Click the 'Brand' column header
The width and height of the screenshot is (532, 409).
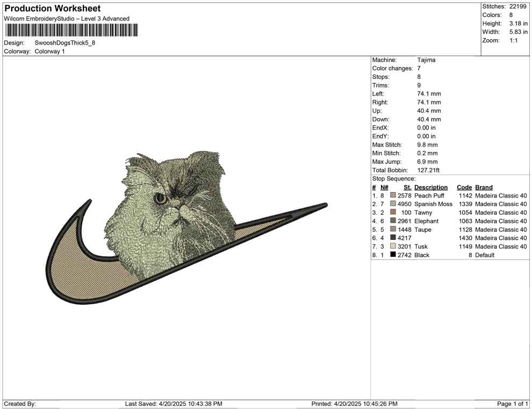[484, 187]
